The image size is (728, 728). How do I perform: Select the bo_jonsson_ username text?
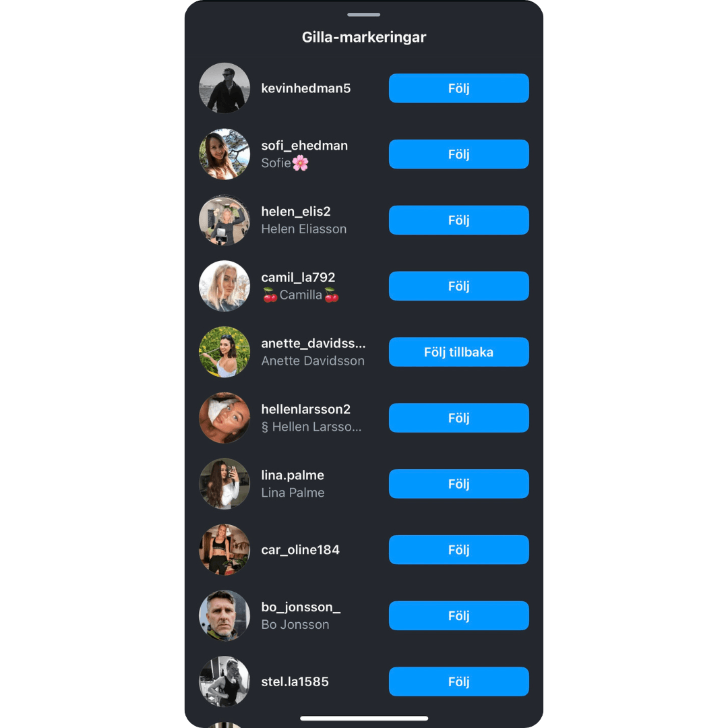coord(301,607)
